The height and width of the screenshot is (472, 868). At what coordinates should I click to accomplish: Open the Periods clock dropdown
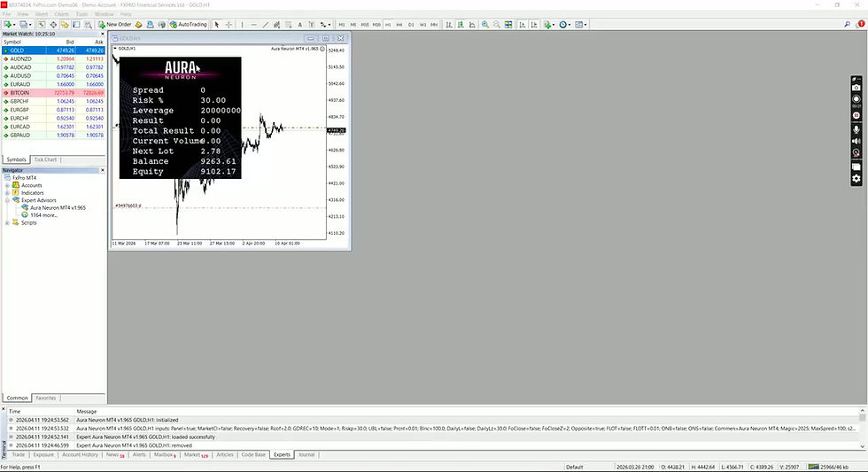[564, 24]
